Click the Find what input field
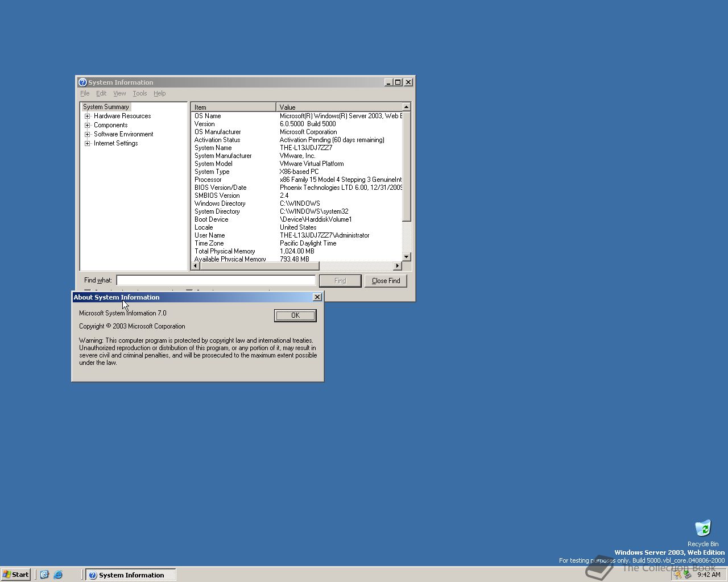The image size is (728, 582). point(216,280)
